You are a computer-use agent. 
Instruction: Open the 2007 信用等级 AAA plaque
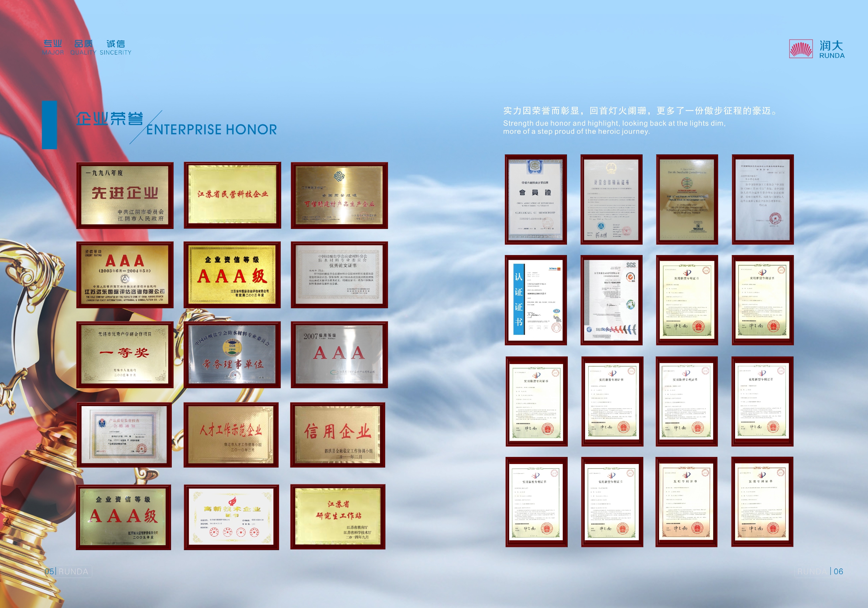click(x=339, y=355)
